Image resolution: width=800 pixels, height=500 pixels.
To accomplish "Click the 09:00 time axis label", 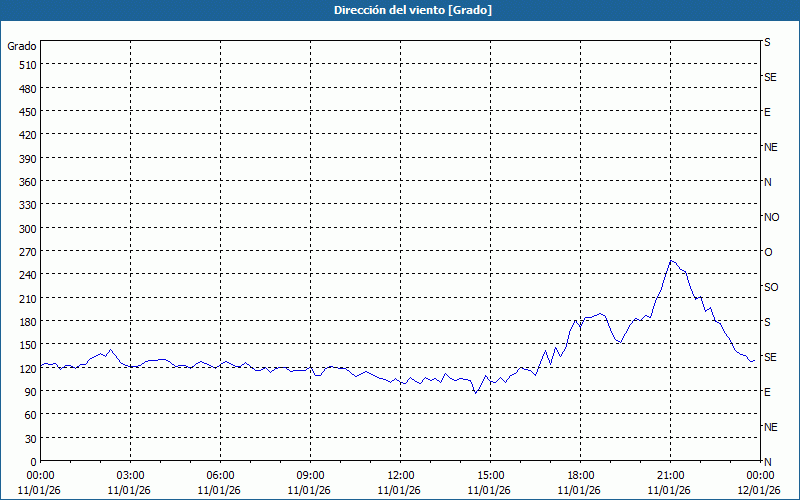I will pos(310,475).
